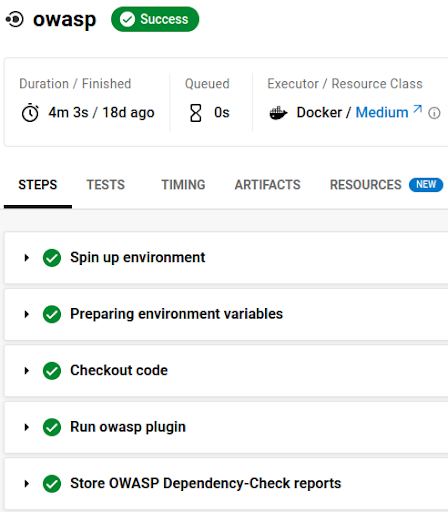Click the Executor / Resource Class label
Viewport: 448px width, 512px height.
[345, 84]
